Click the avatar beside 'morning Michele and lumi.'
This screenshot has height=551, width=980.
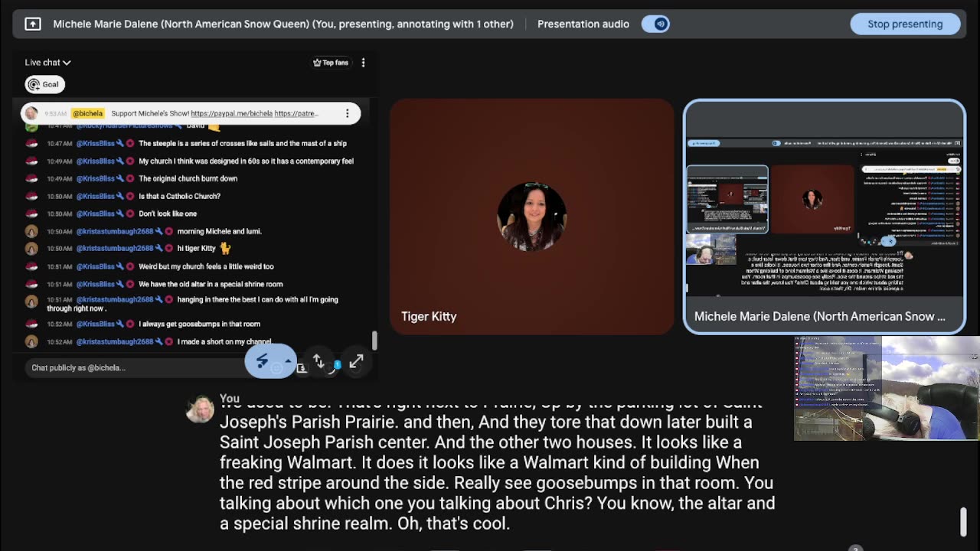click(x=31, y=232)
